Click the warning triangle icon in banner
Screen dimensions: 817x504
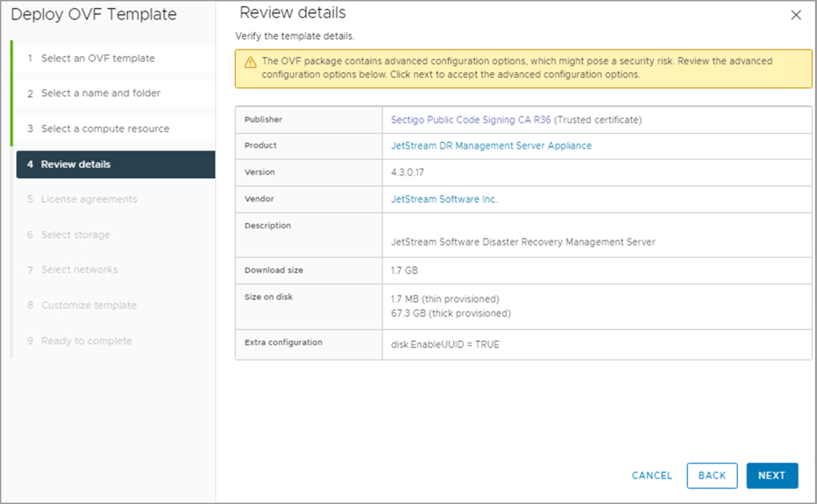[x=250, y=62]
